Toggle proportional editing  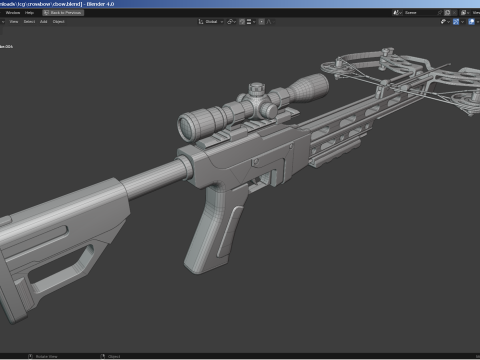point(262,22)
